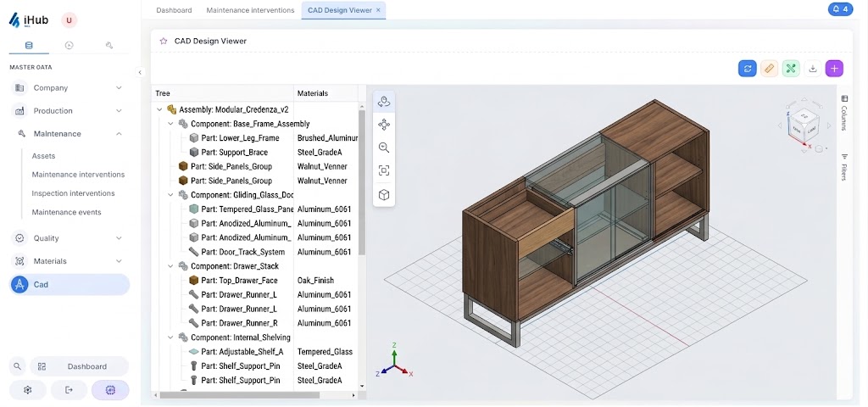Click the Steel_GradeA cell for Support_Brace
Image resolution: width=868 pixels, height=407 pixels.
click(x=325, y=153)
